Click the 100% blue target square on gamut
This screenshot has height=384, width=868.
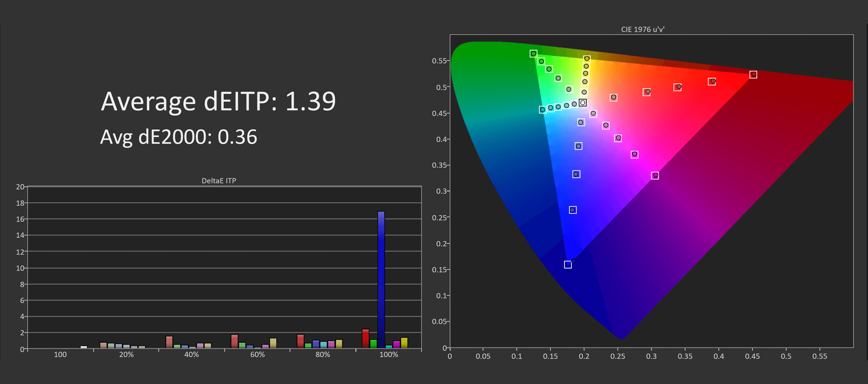click(568, 264)
